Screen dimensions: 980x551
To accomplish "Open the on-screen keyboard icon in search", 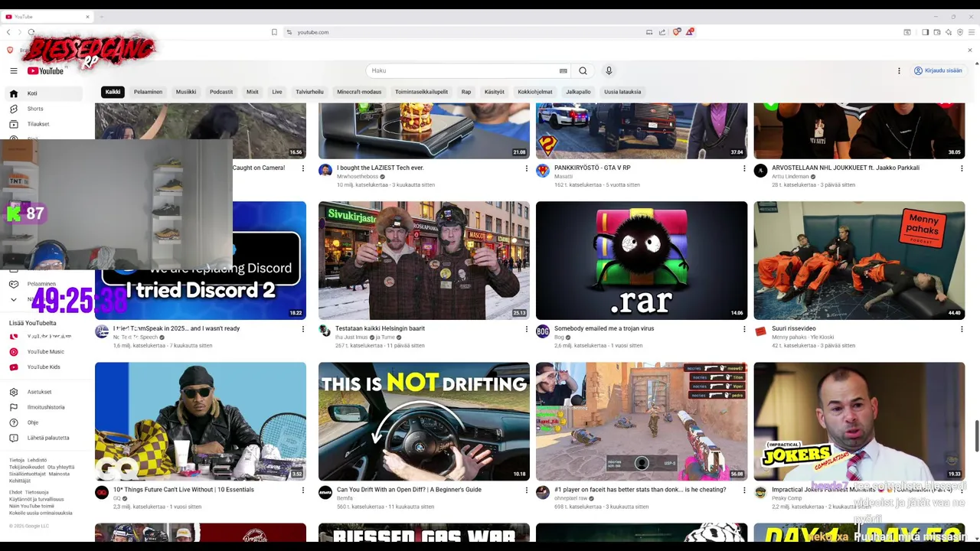I will [563, 70].
